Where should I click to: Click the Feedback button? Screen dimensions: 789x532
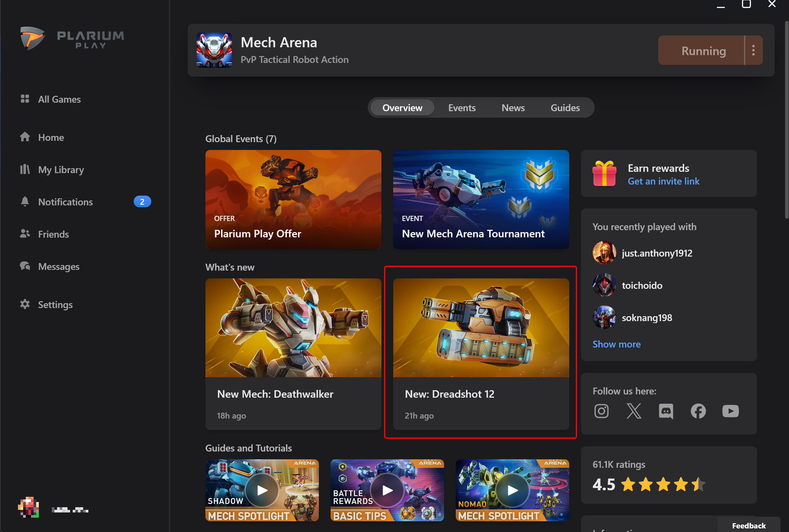point(749,525)
